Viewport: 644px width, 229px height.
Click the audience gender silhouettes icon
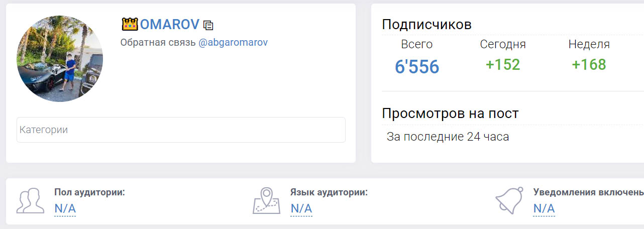click(x=31, y=201)
